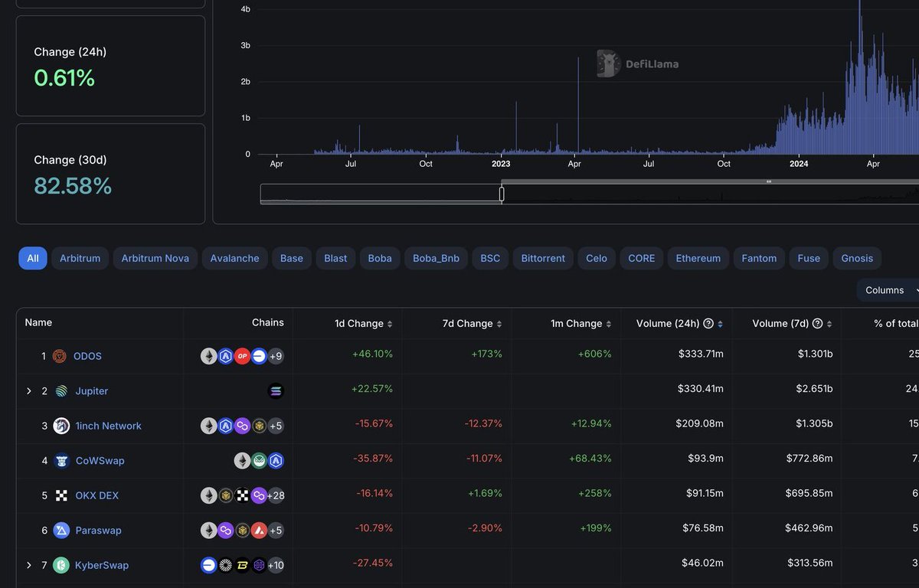
Task: Click the KyberSwap logo icon
Action: pos(61,565)
